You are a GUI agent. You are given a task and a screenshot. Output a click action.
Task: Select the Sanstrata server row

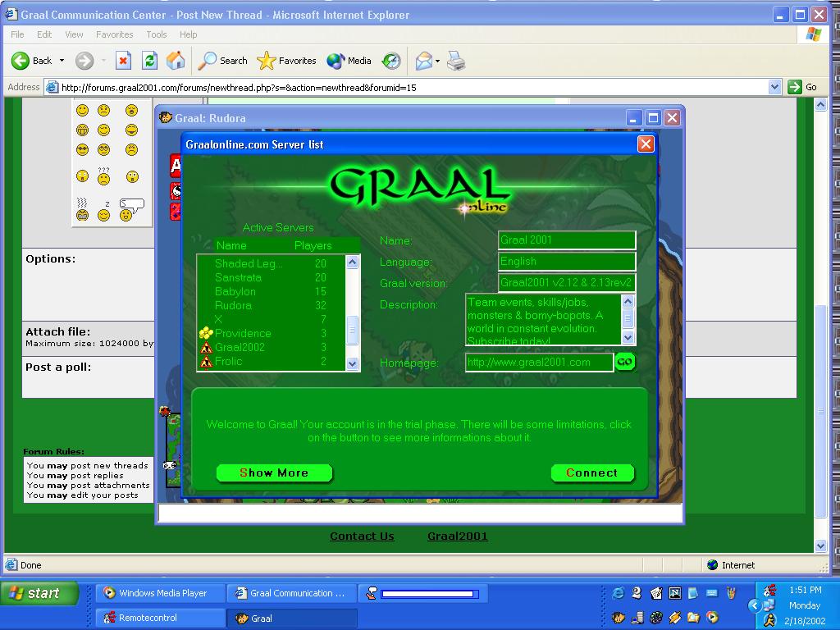click(x=271, y=277)
